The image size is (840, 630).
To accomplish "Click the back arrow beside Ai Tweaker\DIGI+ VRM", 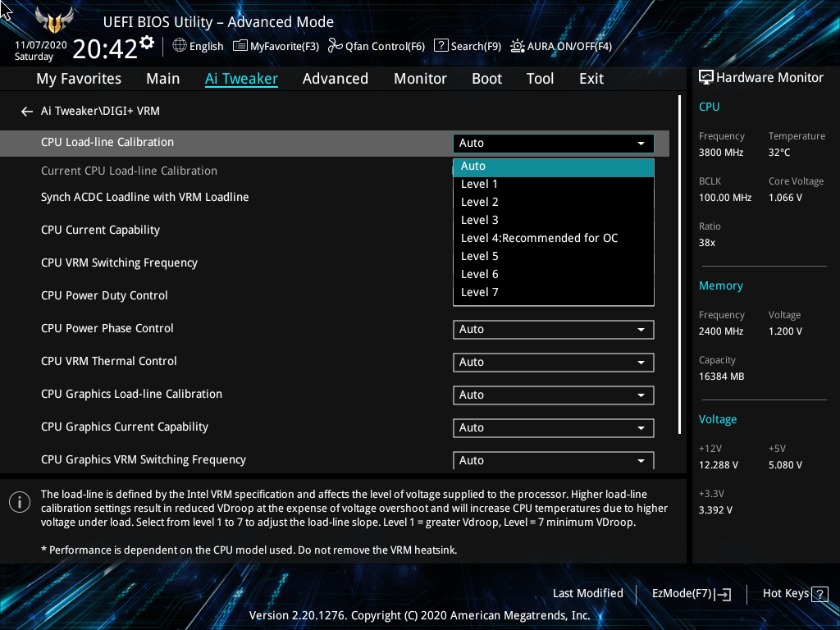I will [27, 112].
